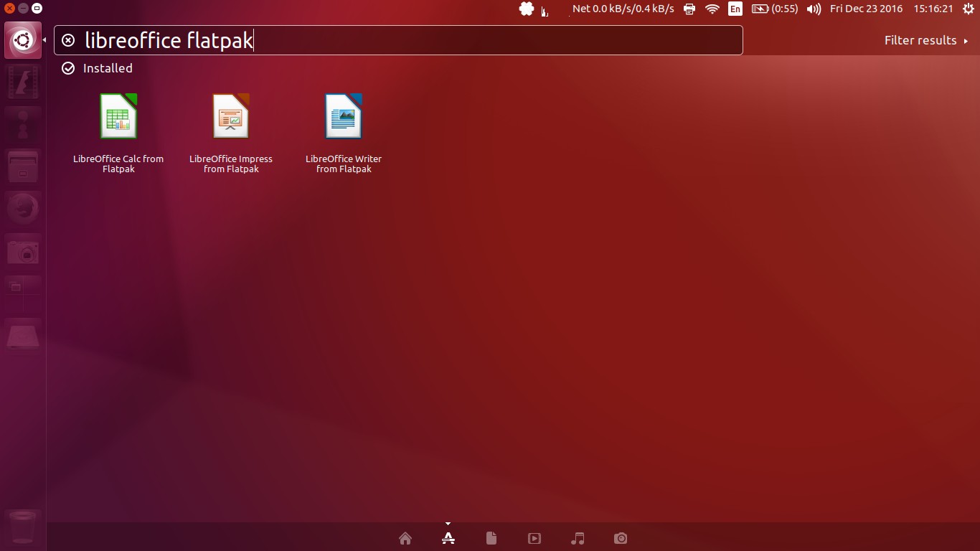Expand the Filter results panel
980x551 pixels.
926,40
